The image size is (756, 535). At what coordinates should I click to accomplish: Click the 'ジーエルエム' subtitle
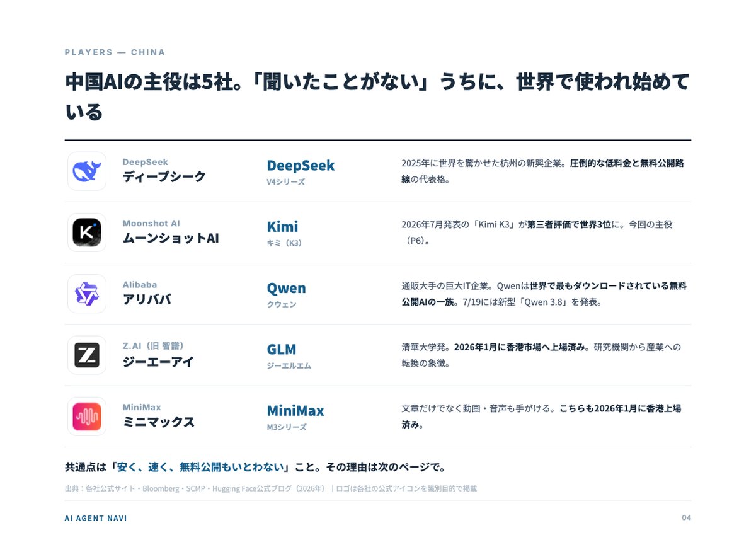(x=289, y=366)
